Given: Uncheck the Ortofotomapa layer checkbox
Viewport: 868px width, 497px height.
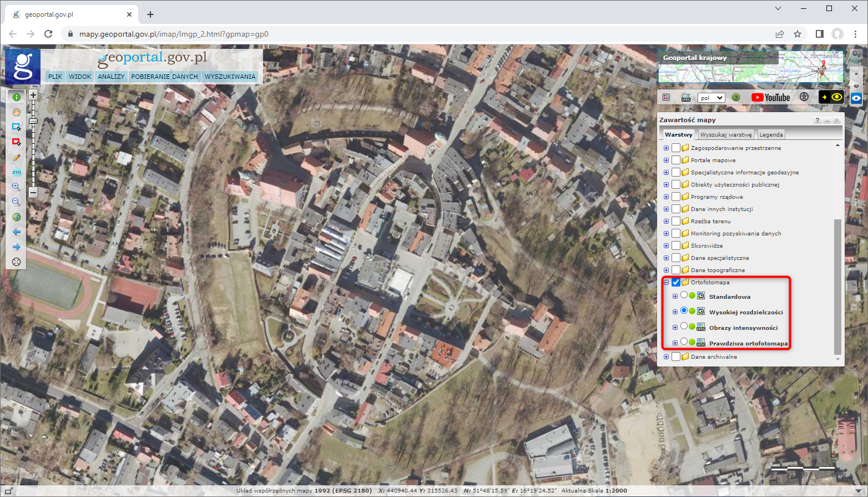Looking at the screenshot, I should click(x=676, y=283).
